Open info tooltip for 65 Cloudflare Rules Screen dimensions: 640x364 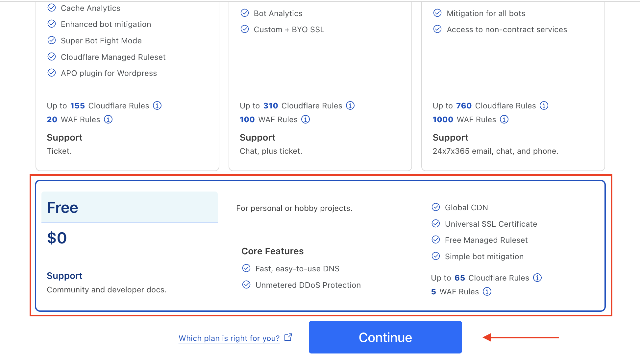[x=538, y=278]
